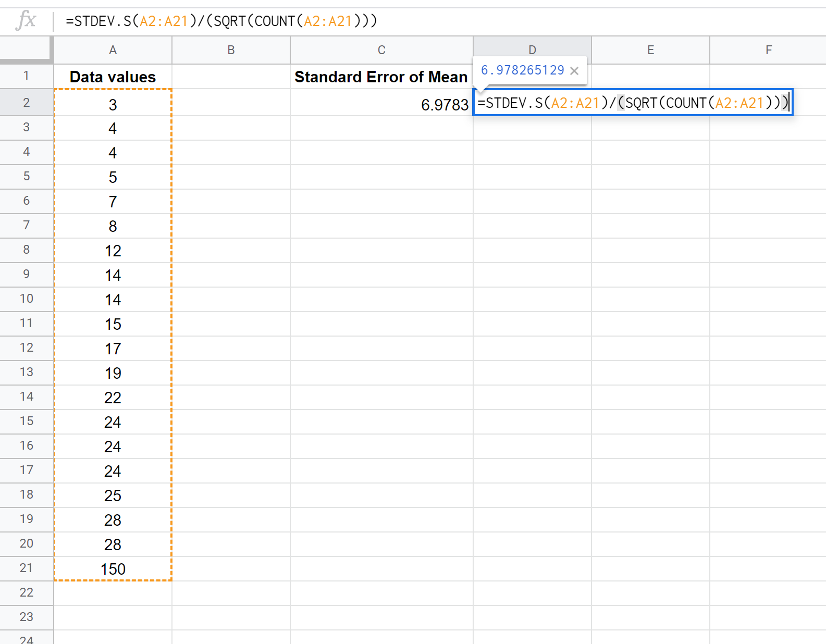Click cell A21 containing 150
The height and width of the screenshot is (644, 826).
click(113, 569)
